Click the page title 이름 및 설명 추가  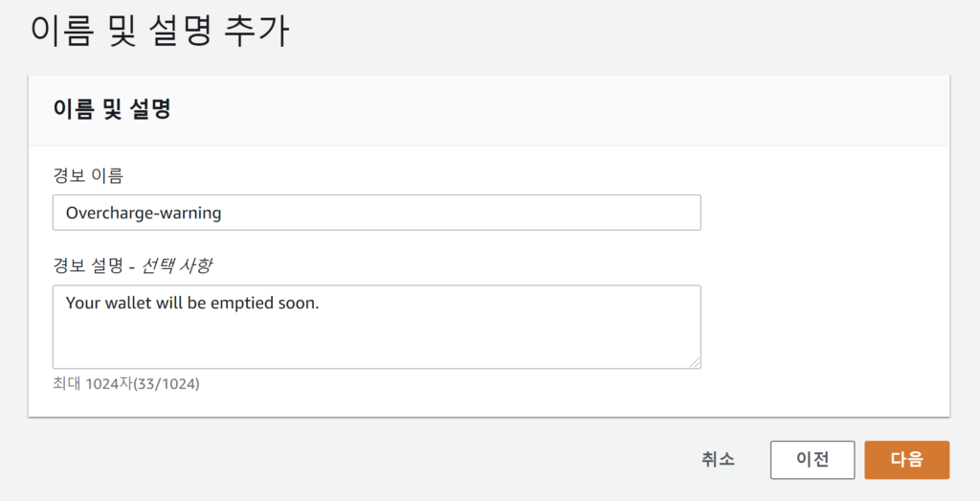tap(160, 31)
